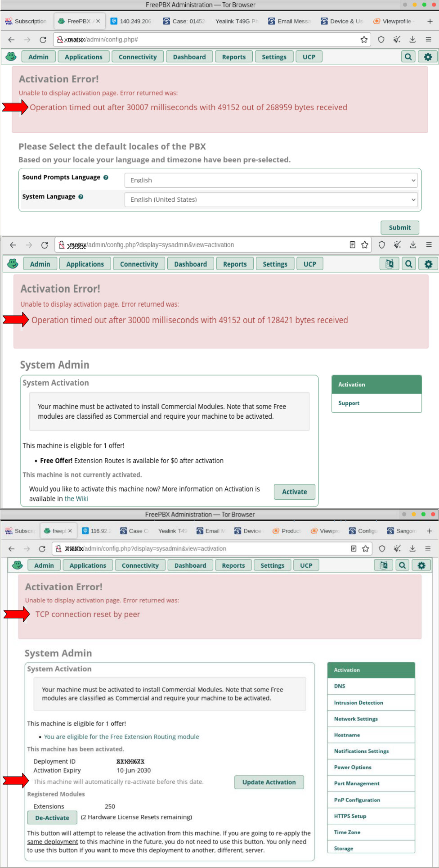Open the hamburger menu in the window showing the FreePBX tab
Viewport: 439px width, 868px height.
[x=428, y=40]
